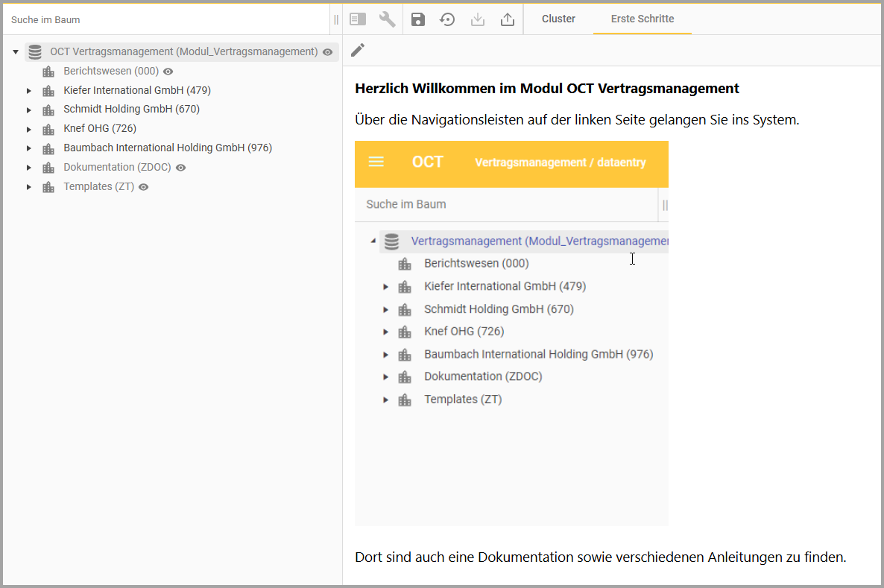Screen dimensions: 884x588
Task: Toggle eye icon next to Berichtswesen (000)
Action: (x=168, y=72)
